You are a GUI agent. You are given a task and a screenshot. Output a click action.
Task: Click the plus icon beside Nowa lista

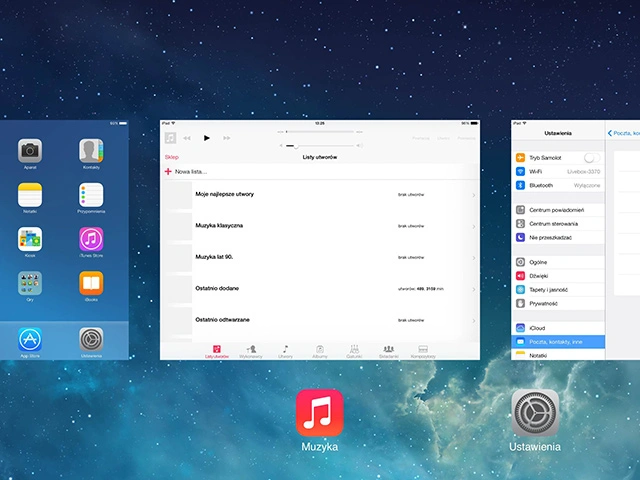[168, 171]
